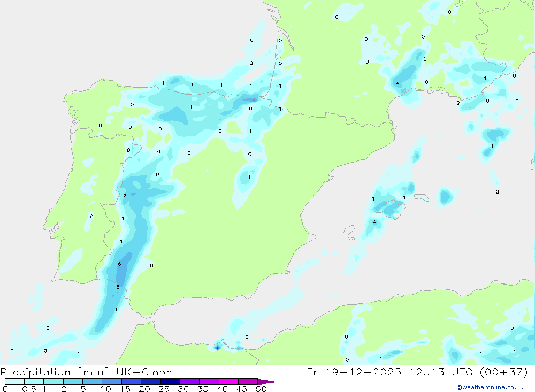535x392 pixels.
Task: Pick the 15–20 mm legend swatch
Action: (x=131, y=381)
